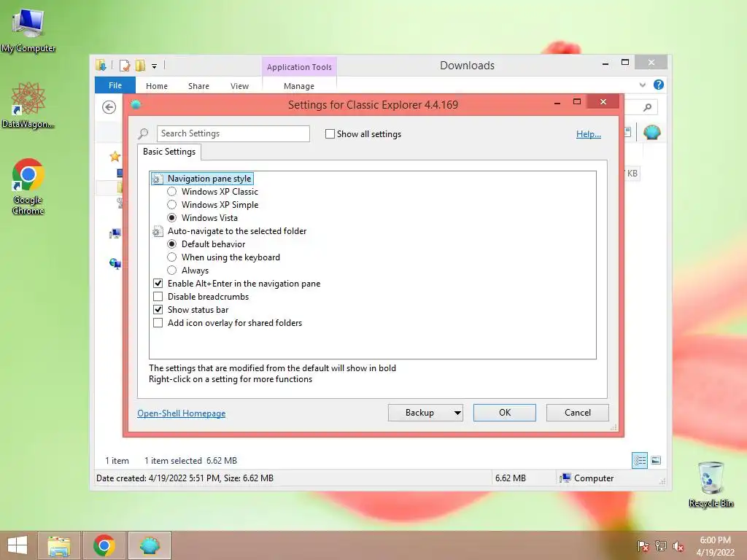The image size is (747, 560).
Task: Click the Windows Start button
Action: coord(18,545)
